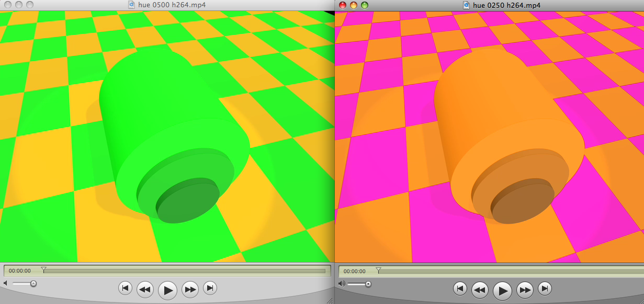Skip to end in hue 0500 window
This screenshot has width=644, height=304.
click(210, 288)
